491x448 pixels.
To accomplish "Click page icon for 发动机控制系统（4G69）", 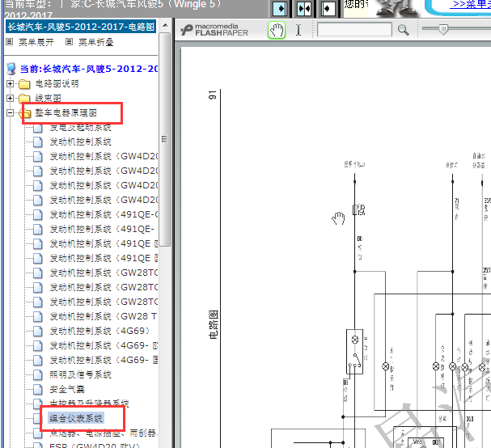I will pos(38,331).
